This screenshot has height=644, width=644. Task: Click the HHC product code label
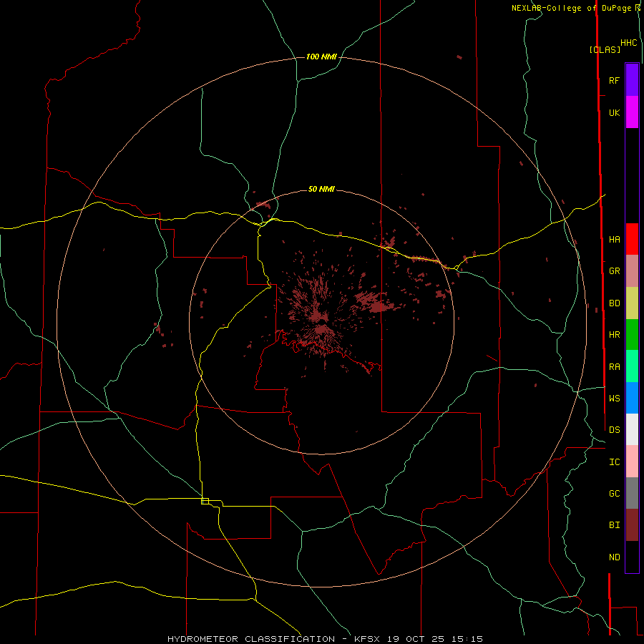(628, 43)
